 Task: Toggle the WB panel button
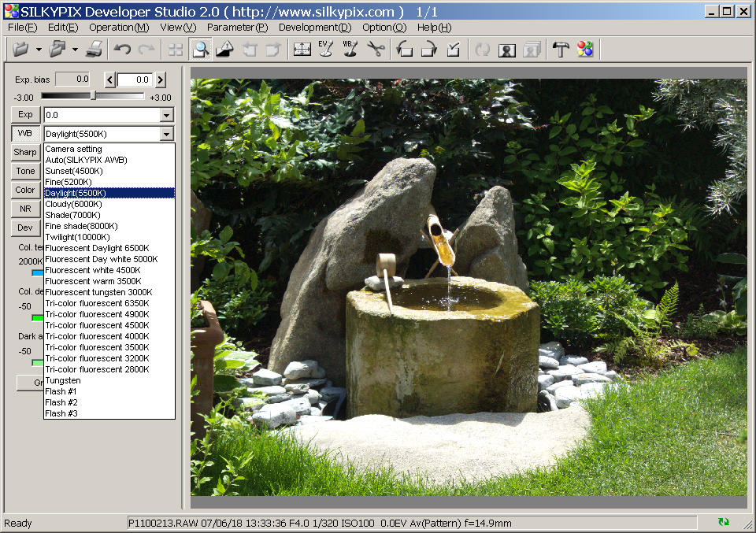click(26, 133)
